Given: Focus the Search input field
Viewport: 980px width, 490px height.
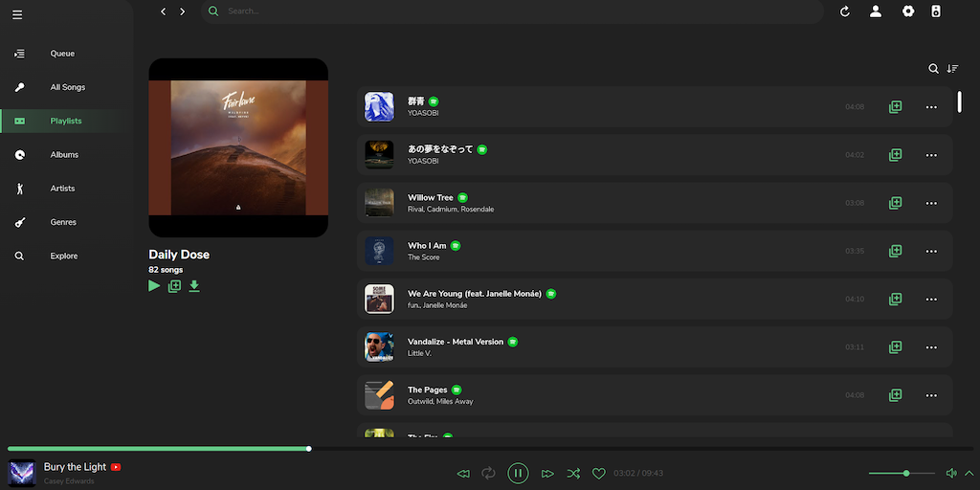Looking at the screenshot, I should pos(513,11).
